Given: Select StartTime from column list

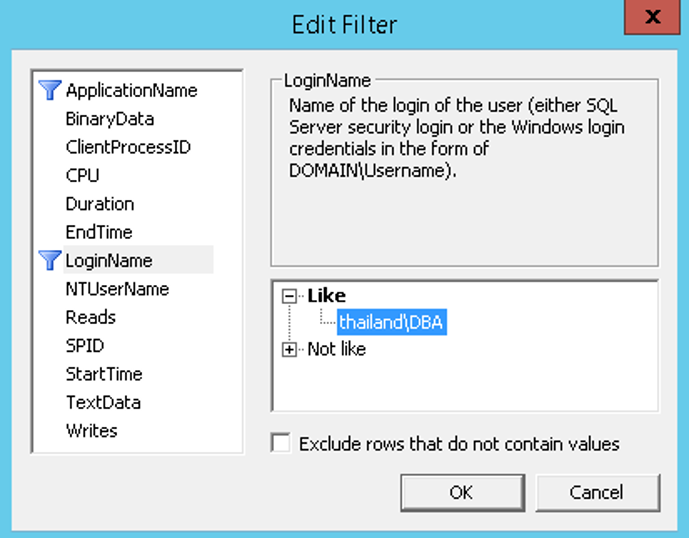Looking at the screenshot, I should 104,374.
